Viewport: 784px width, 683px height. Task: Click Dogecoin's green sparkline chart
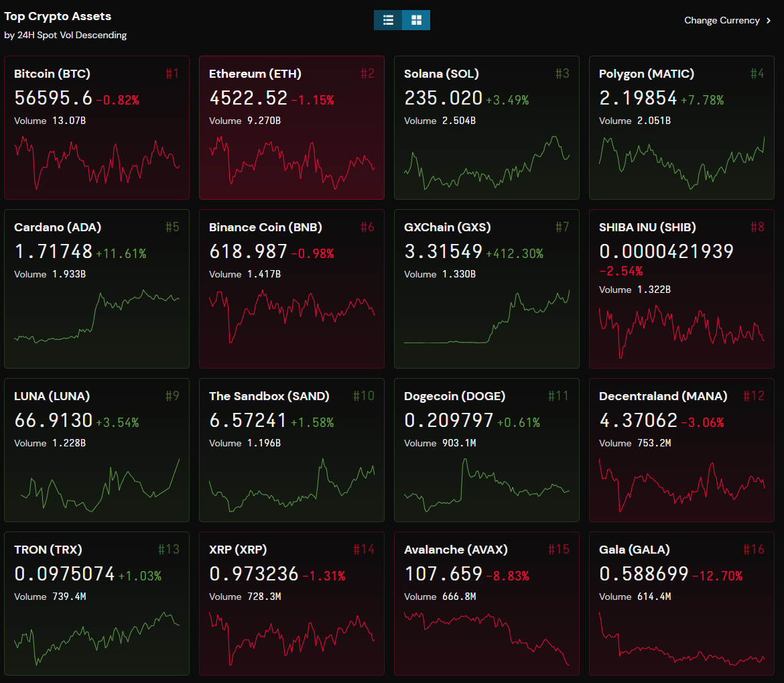click(x=487, y=485)
